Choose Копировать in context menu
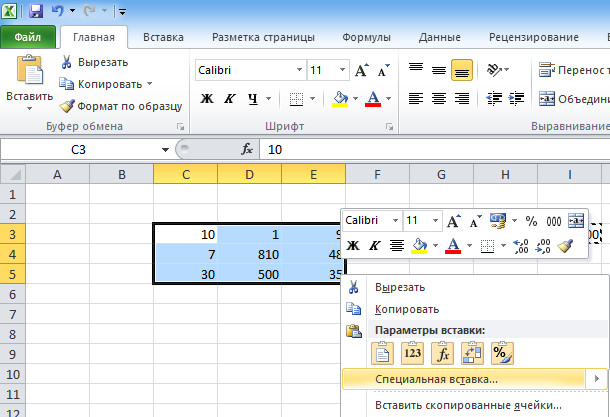This screenshot has width=610, height=417. click(x=475, y=309)
